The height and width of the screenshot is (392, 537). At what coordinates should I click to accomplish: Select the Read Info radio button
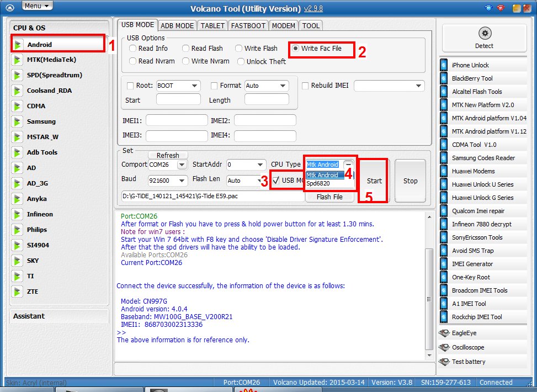(132, 49)
